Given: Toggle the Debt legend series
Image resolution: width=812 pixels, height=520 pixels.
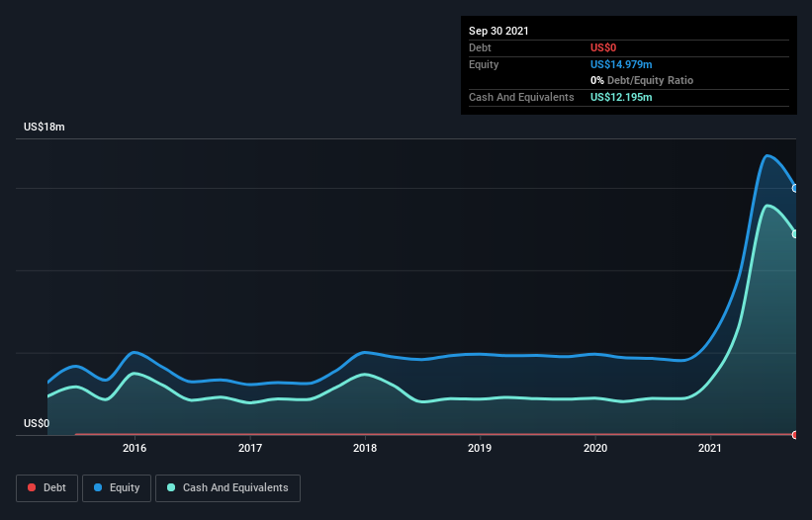Looking at the screenshot, I should click(x=46, y=487).
